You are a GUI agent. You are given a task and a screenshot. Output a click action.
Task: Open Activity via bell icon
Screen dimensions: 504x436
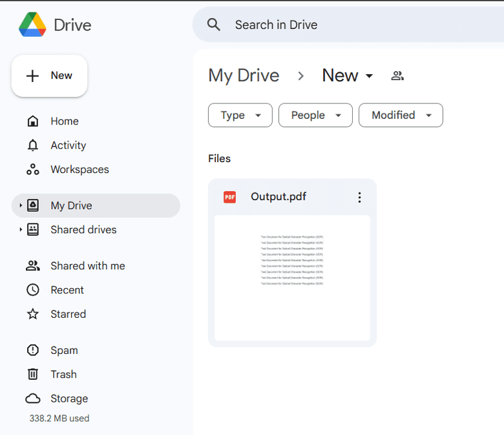click(x=33, y=145)
